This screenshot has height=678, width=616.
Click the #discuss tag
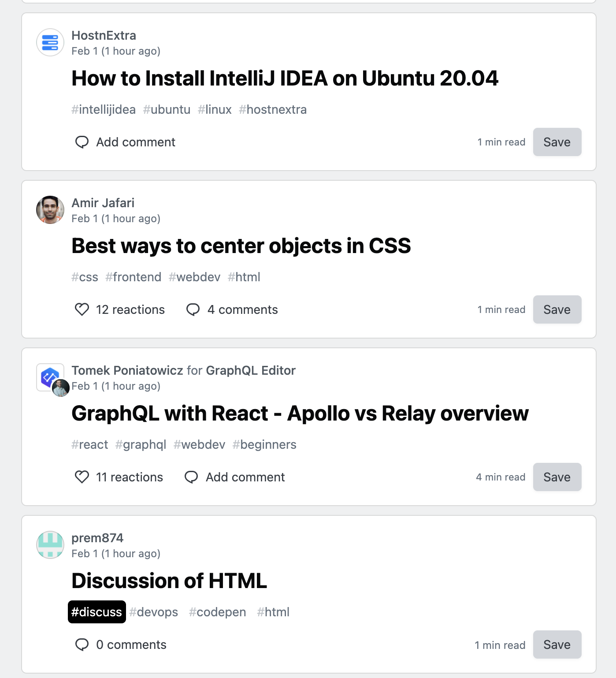pos(96,612)
